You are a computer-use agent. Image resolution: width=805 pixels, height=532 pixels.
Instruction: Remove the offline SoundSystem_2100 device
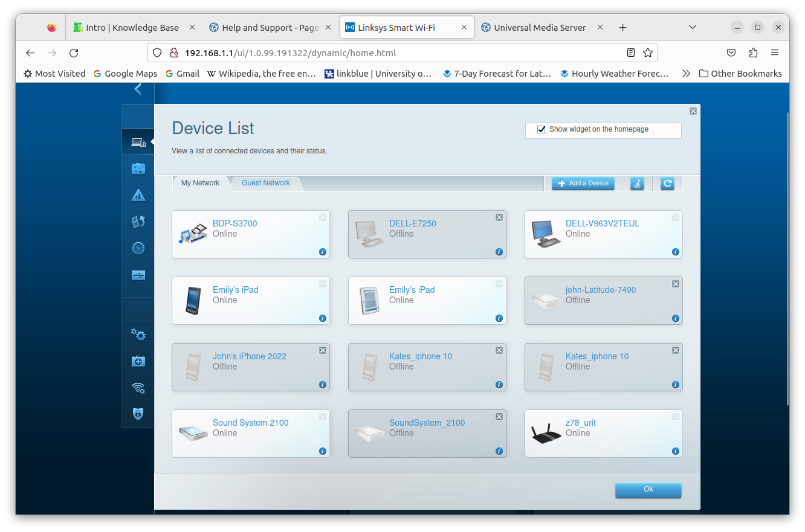[x=499, y=417]
